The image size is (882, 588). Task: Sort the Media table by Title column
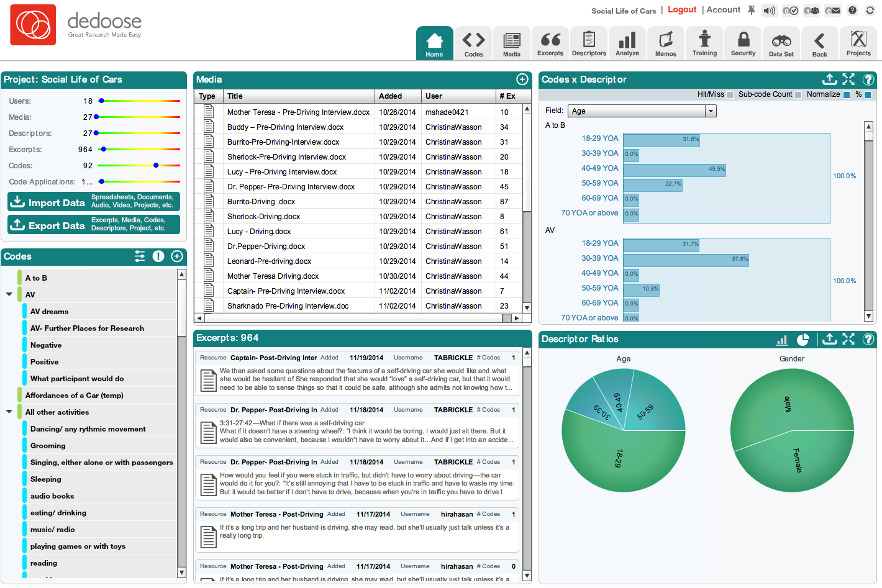[299, 96]
